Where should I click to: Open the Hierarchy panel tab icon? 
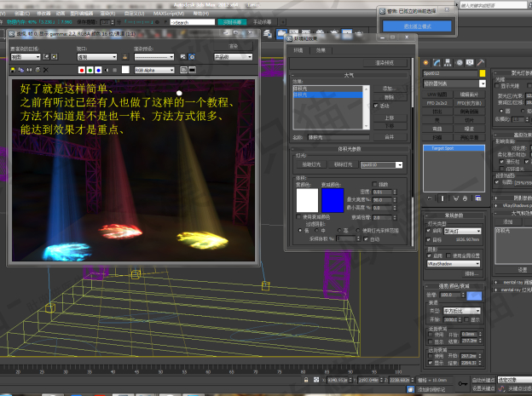(448, 63)
